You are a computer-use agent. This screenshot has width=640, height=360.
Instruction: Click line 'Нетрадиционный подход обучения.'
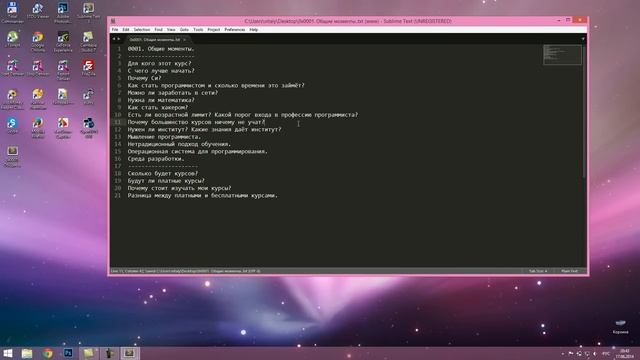(x=180, y=144)
